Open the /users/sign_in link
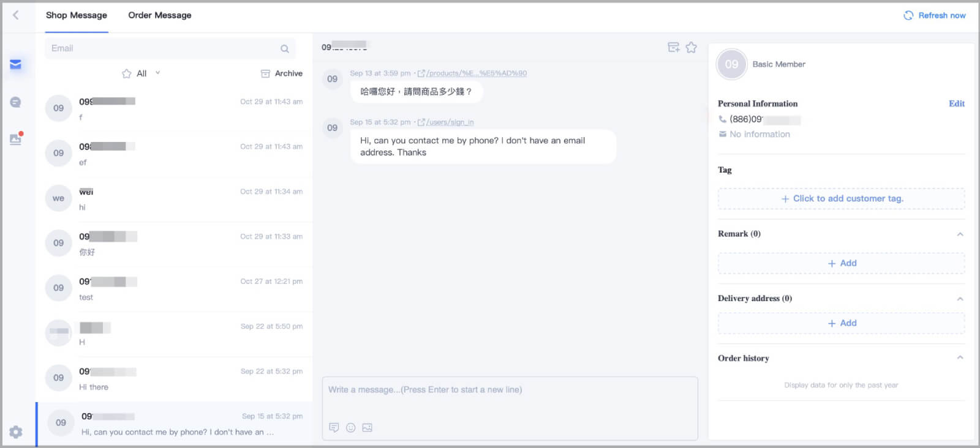 click(x=450, y=122)
